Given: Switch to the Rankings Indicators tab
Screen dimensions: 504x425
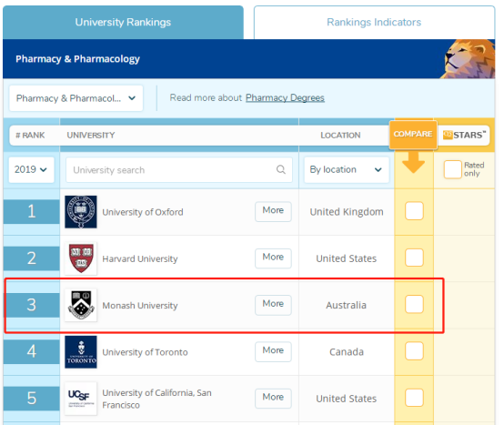Looking at the screenshot, I should [374, 22].
